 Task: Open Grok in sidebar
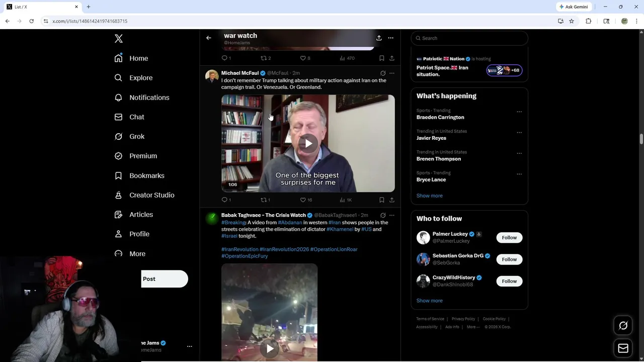[129, 137]
